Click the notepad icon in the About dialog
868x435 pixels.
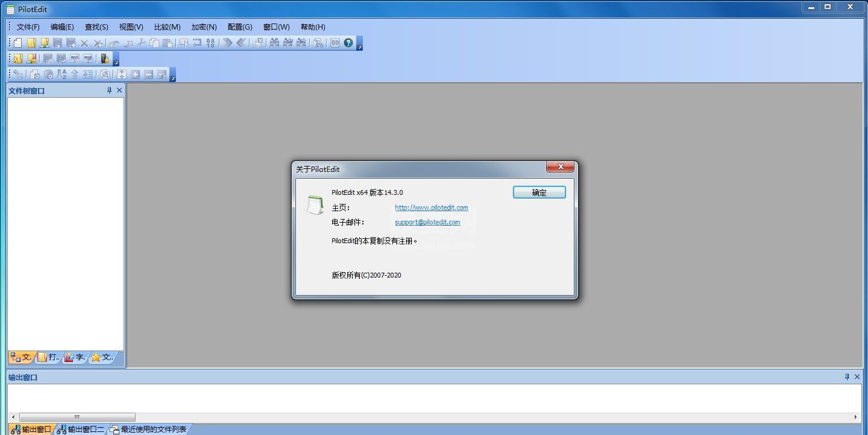pos(314,205)
